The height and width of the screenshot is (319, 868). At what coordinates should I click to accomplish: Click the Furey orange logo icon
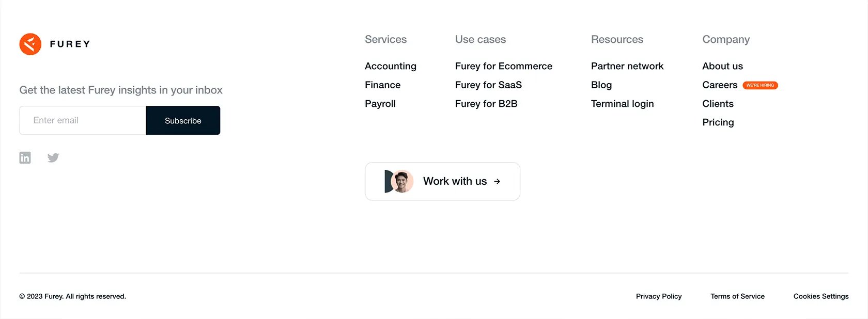(x=30, y=44)
